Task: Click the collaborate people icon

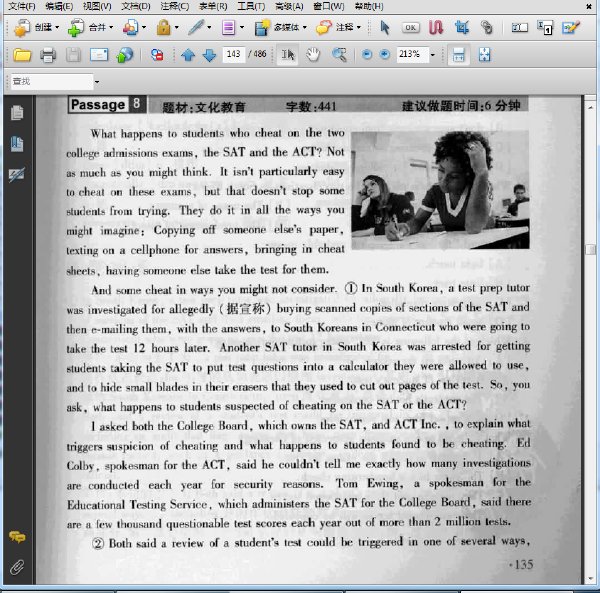Action: tap(131, 28)
